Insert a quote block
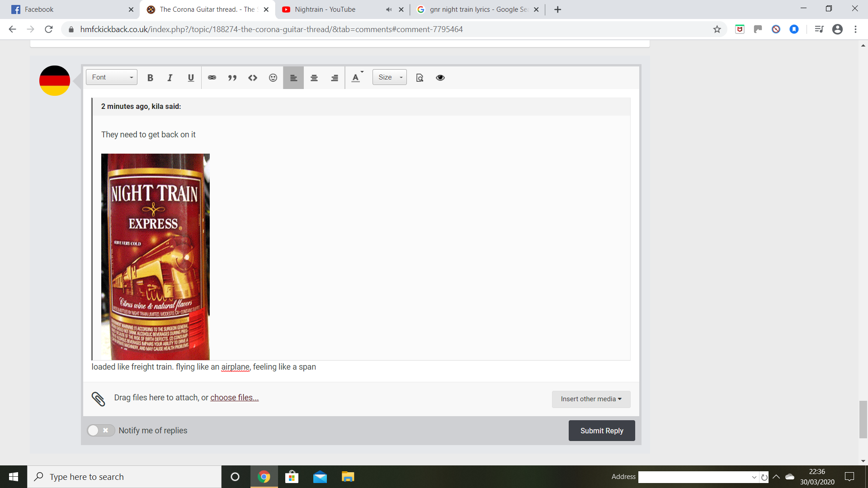 [232, 78]
